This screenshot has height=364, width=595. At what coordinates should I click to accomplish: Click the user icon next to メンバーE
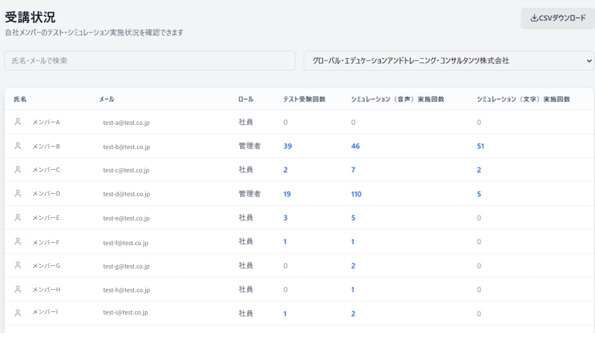coord(18,217)
